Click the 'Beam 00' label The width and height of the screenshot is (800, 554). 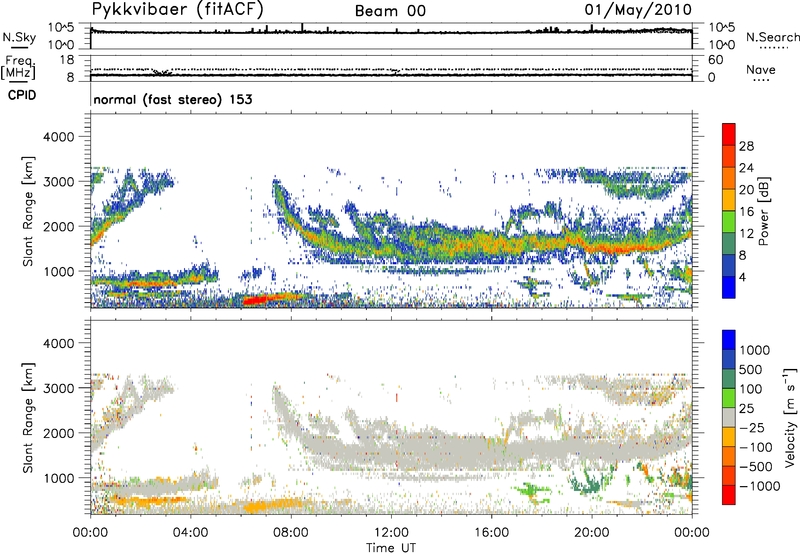[x=390, y=11]
